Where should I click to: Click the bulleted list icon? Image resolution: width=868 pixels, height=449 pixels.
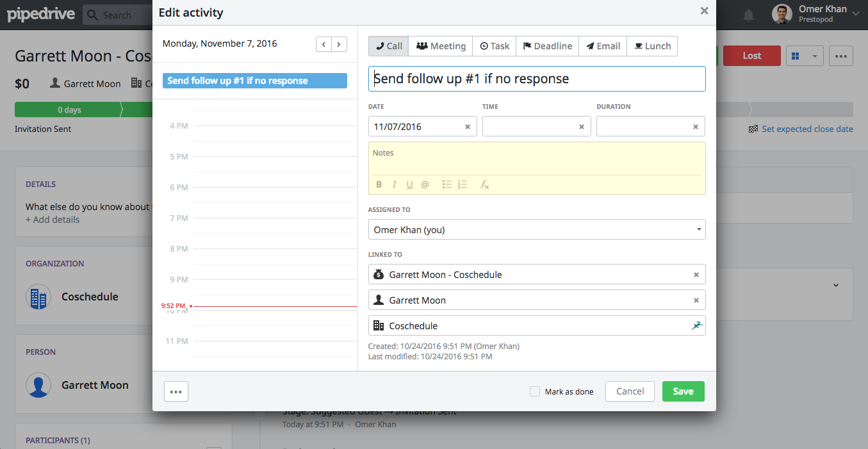click(447, 184)
